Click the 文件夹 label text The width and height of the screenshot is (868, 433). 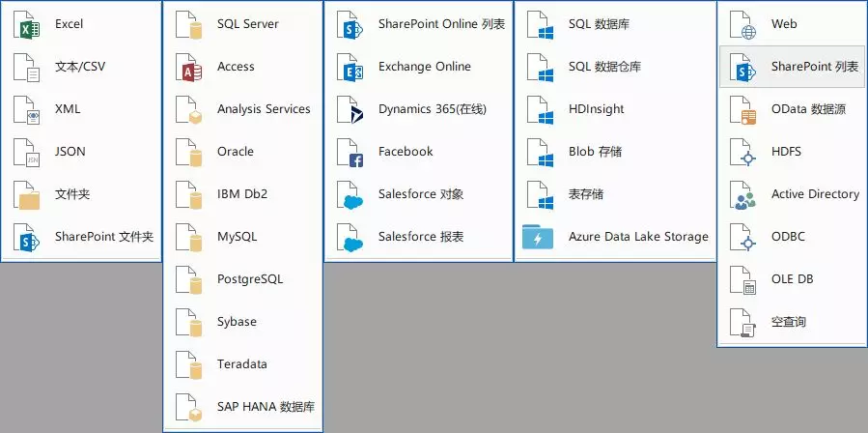[72, 194]
